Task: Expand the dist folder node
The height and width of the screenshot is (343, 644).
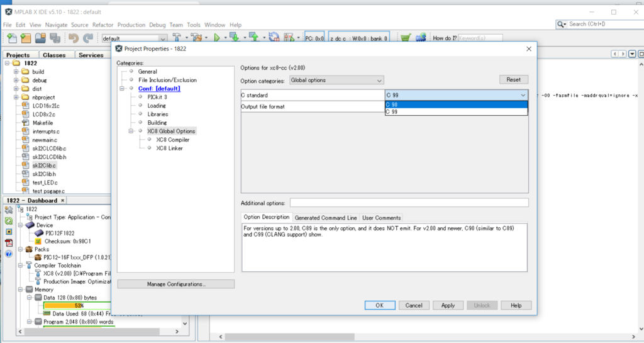Action: 16,89
